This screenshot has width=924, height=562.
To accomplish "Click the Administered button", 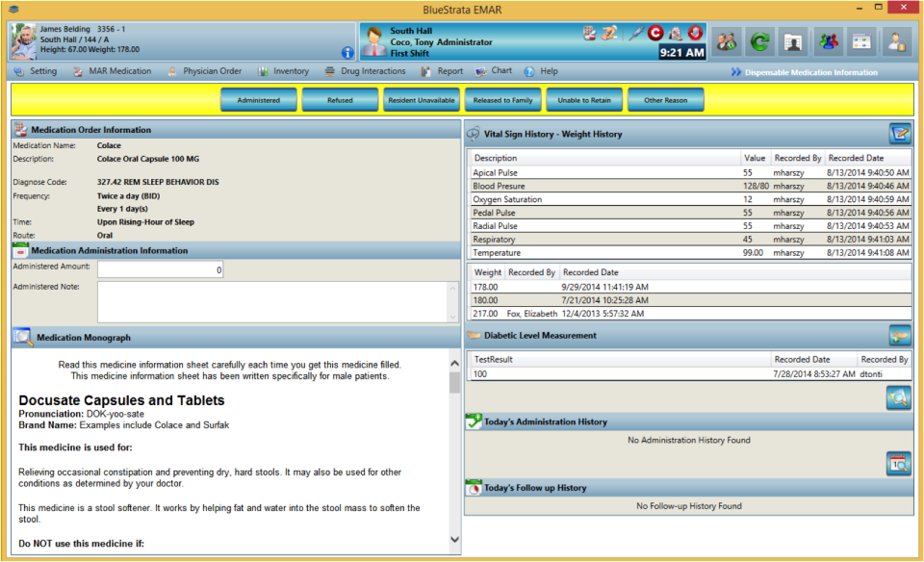I will click(258, 98).
